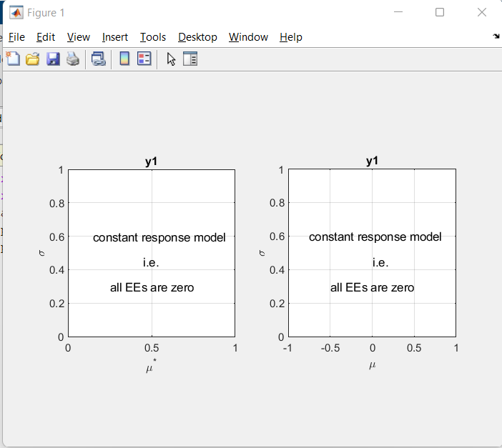Dock the figure with the arrow icon

tap(496, 36)
